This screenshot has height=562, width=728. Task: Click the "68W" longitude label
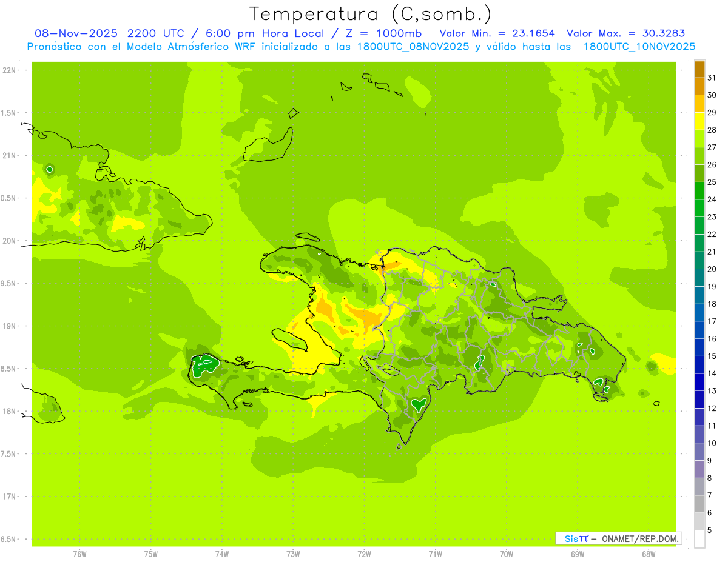pyautogui.click(x=649, y=554)
